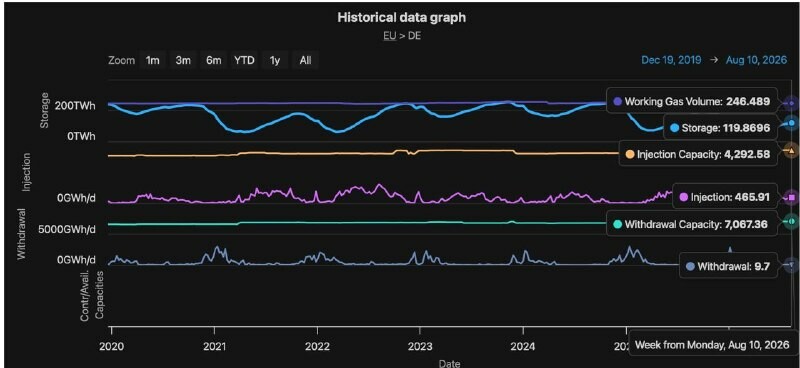
Task: Click the Injection Capacity value 4,292.58
Action: tap(747, 155)
